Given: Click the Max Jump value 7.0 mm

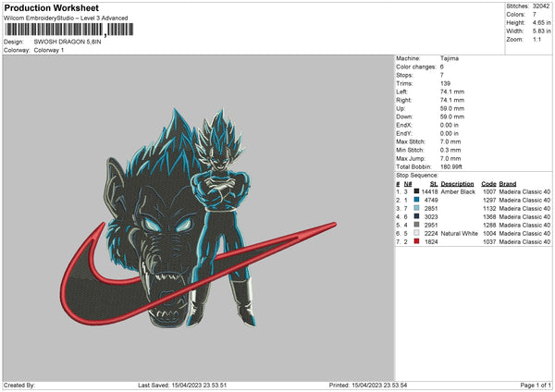Looking at the screenshot, I should tap(450, 158).
